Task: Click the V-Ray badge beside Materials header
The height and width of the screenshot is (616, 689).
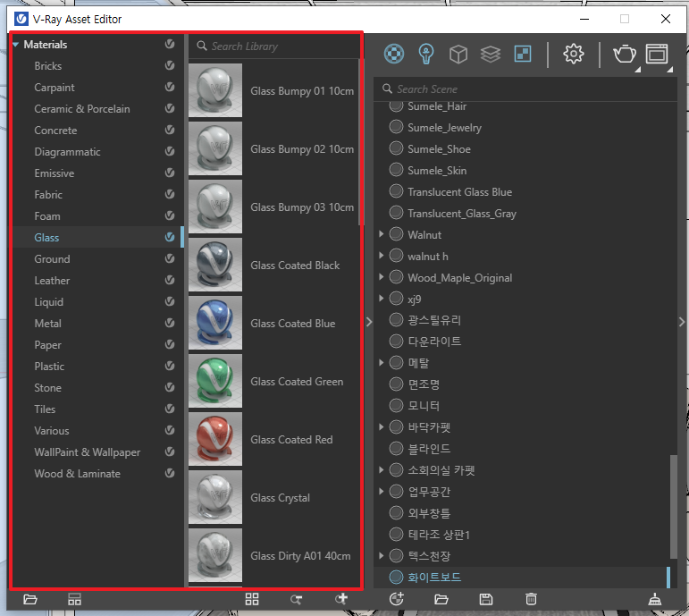Action: (170, 44)
